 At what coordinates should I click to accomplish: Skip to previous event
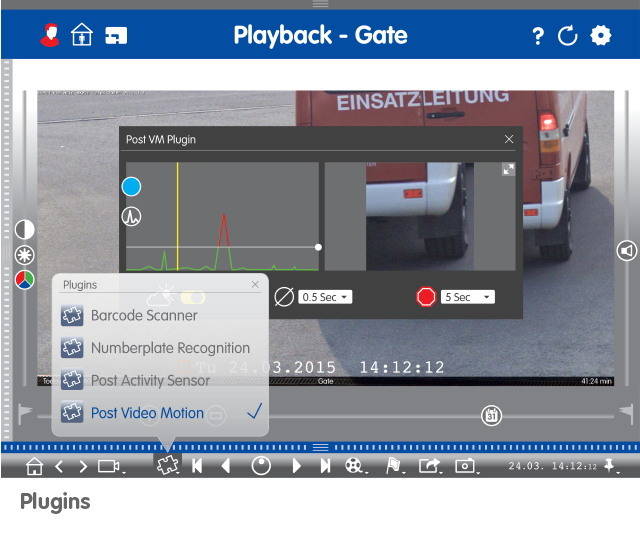197,466
